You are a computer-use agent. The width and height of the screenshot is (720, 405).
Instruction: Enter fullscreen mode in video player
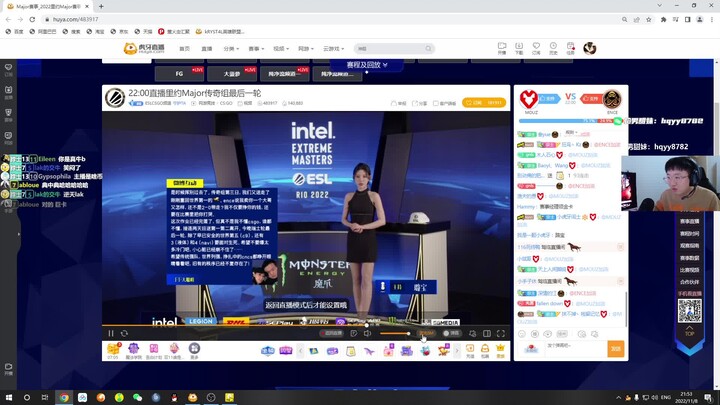[501, 333]
